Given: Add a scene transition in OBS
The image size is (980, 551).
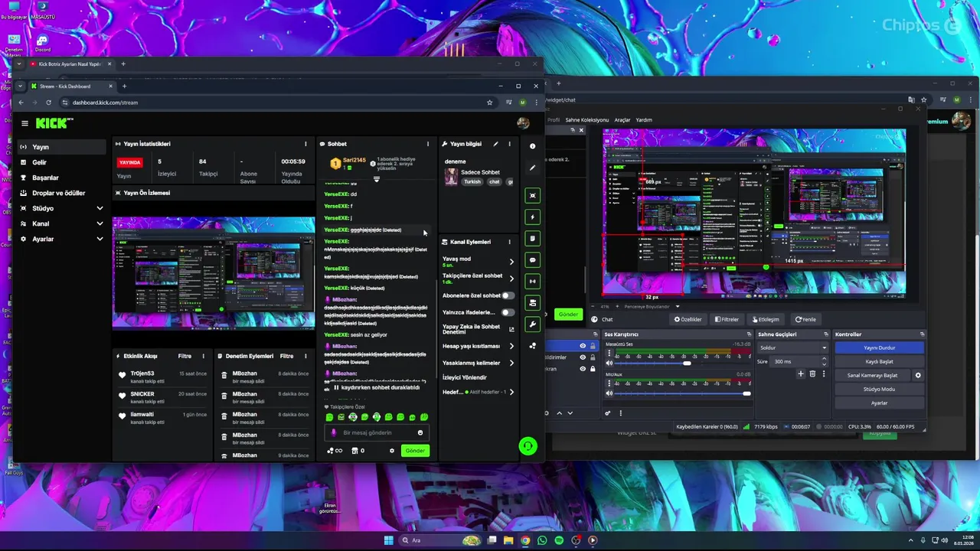Looking at the screenshot, I should (801, 373).
